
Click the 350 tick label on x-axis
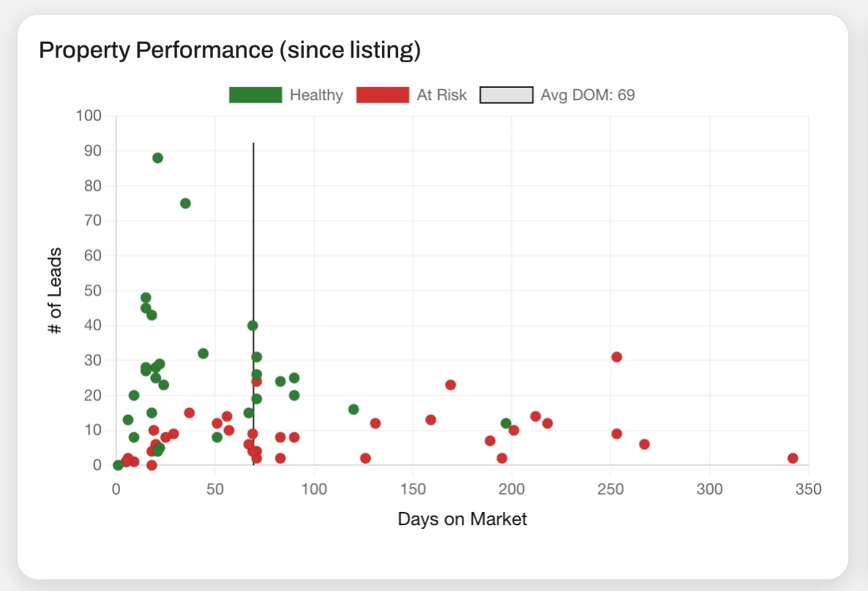(x=808, y=489)
